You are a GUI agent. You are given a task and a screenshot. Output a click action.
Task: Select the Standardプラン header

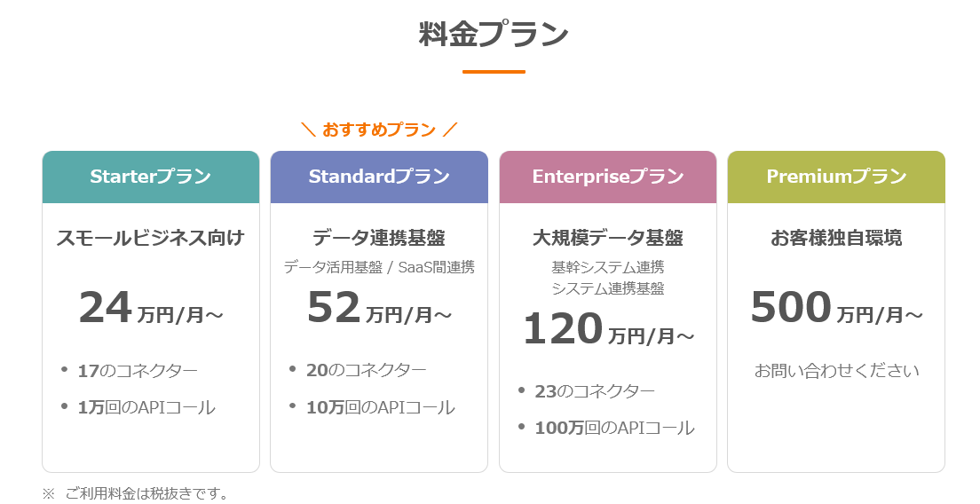click(379, 177)
